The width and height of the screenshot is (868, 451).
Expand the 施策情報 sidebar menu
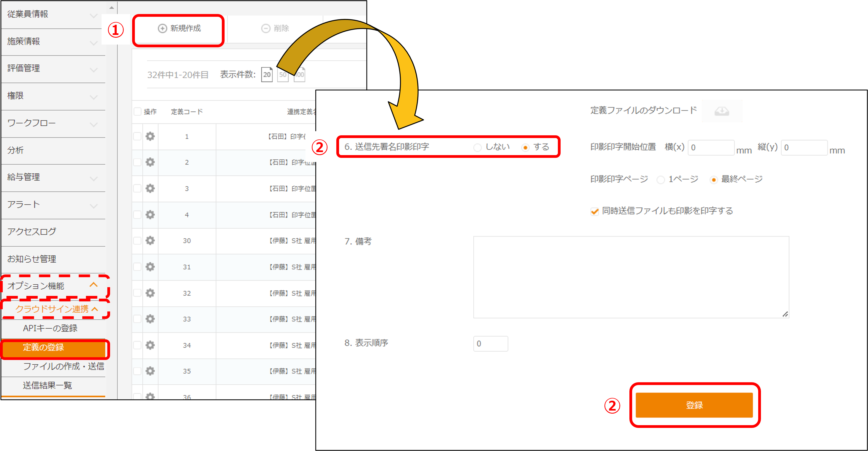pyautogui.click(x=53, y=42)
